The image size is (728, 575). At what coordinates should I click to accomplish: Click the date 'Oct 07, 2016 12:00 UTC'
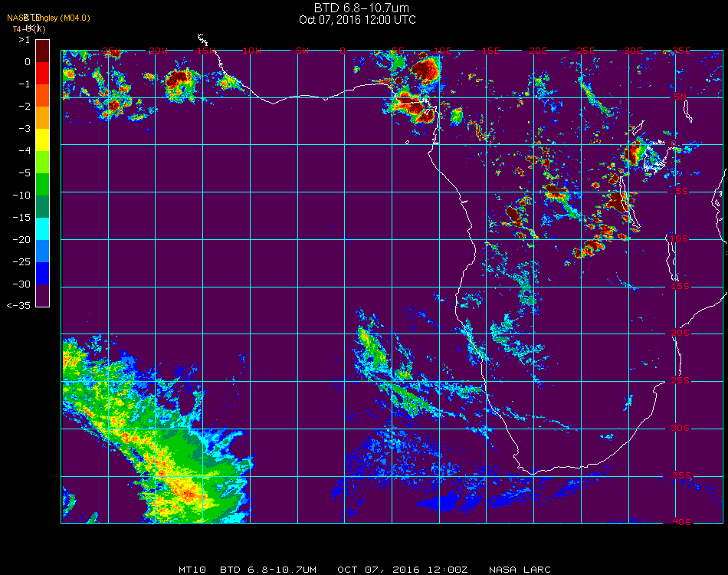point(358,20)
